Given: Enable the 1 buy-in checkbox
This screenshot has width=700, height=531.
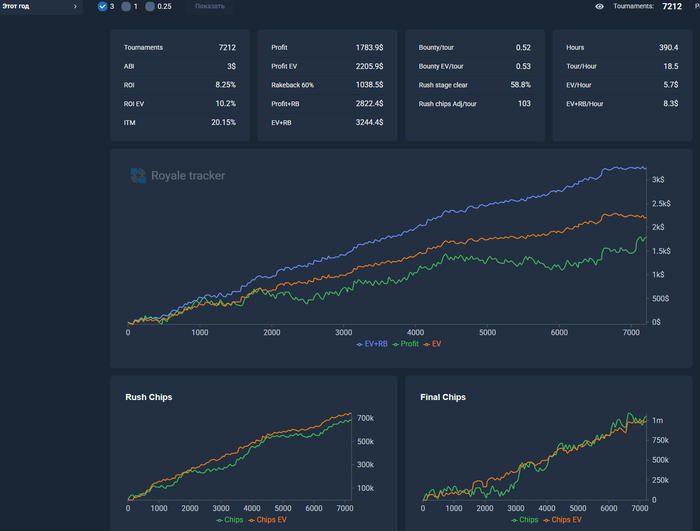Looking at the screenshot, I should coord(126,6).
